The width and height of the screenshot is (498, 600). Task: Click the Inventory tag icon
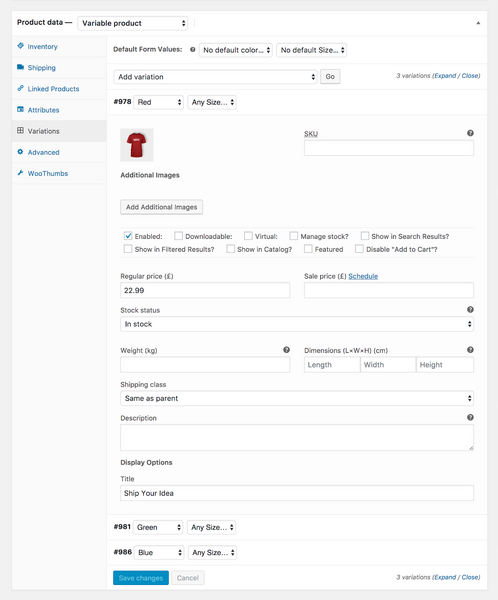pos(20,46)
